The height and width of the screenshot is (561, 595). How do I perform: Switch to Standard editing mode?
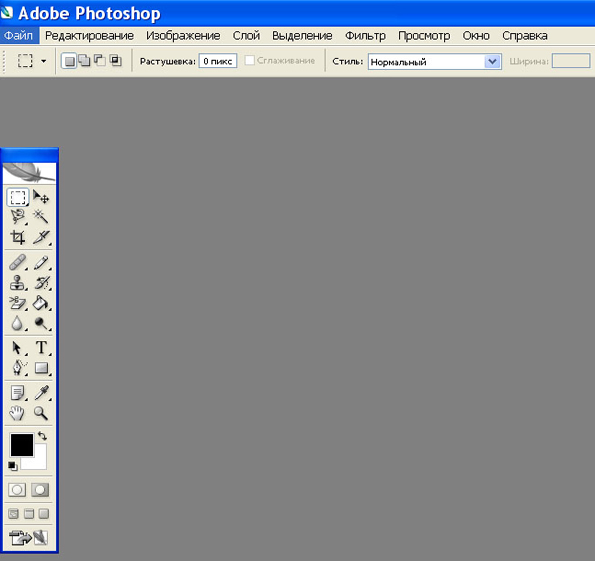(x=17, y=490)
